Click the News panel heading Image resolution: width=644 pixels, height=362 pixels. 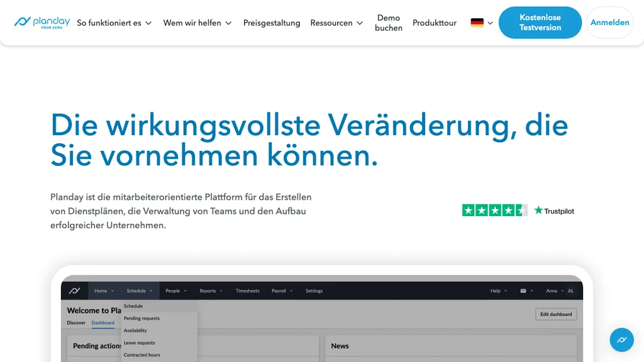tap(340, 346)
